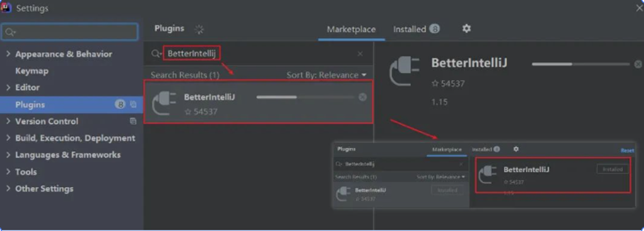
Task: Open Version Control settings
Action: coord(47,121)
